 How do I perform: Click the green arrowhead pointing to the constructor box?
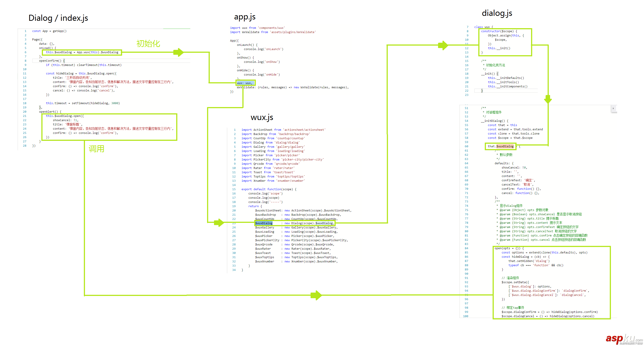(443, 45)
